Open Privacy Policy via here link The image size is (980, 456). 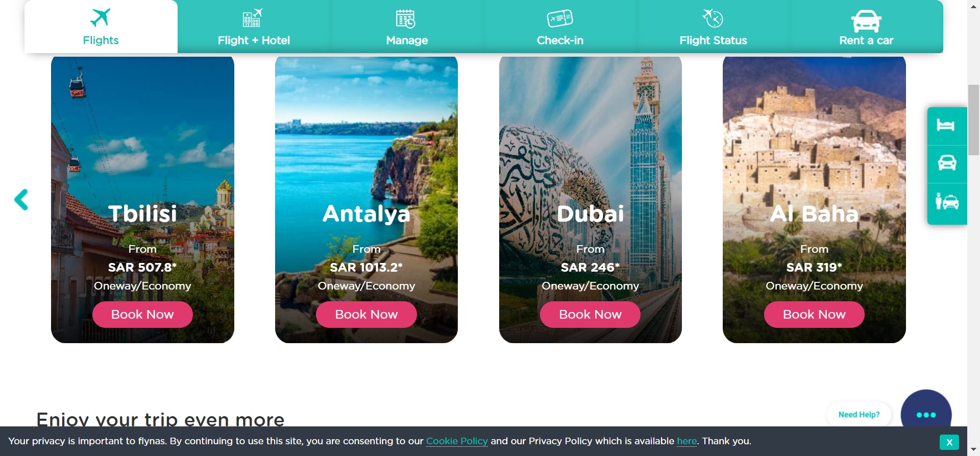[x=687, y=441]
